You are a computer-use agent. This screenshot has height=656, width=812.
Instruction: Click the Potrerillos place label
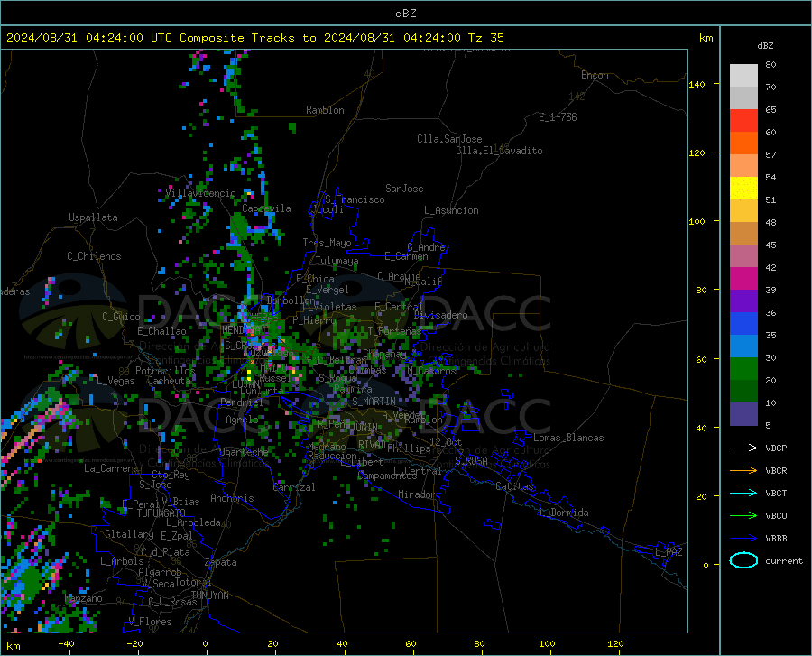165,371
